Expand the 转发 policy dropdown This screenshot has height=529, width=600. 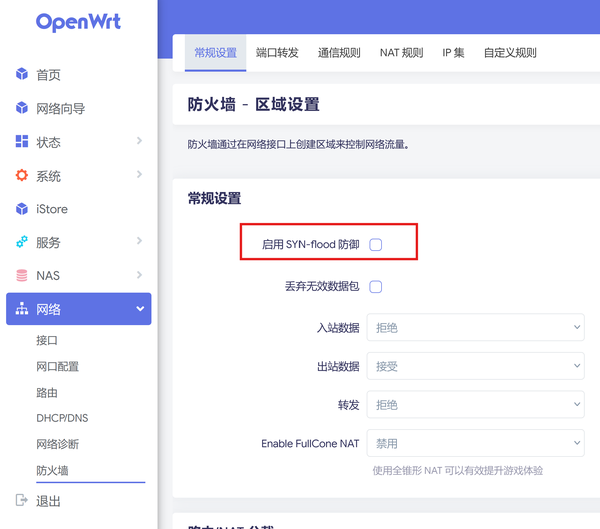pyautogui.click(x=475, y=404)
